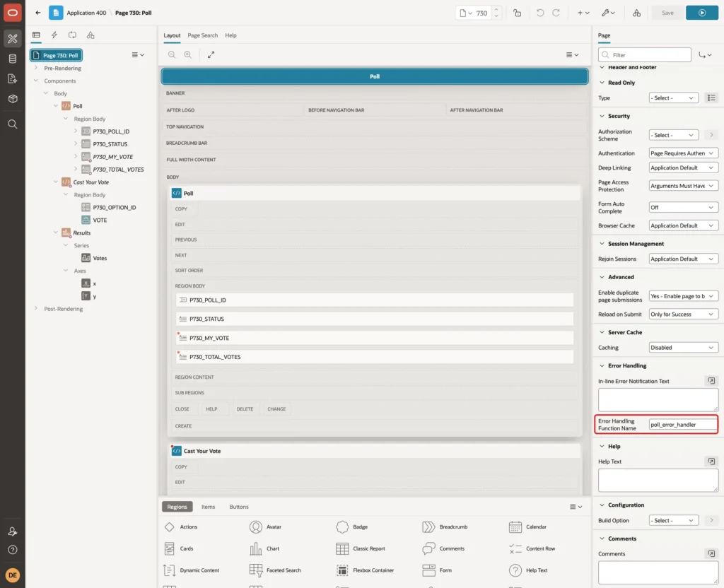Zoom out the layout view
Image resolution: width=724 pixels, height=588 pixels.
tap(172, 54)
